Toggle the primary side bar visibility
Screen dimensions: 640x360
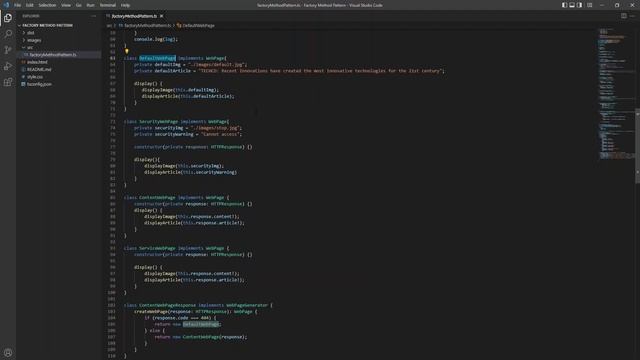click(564, 5)
